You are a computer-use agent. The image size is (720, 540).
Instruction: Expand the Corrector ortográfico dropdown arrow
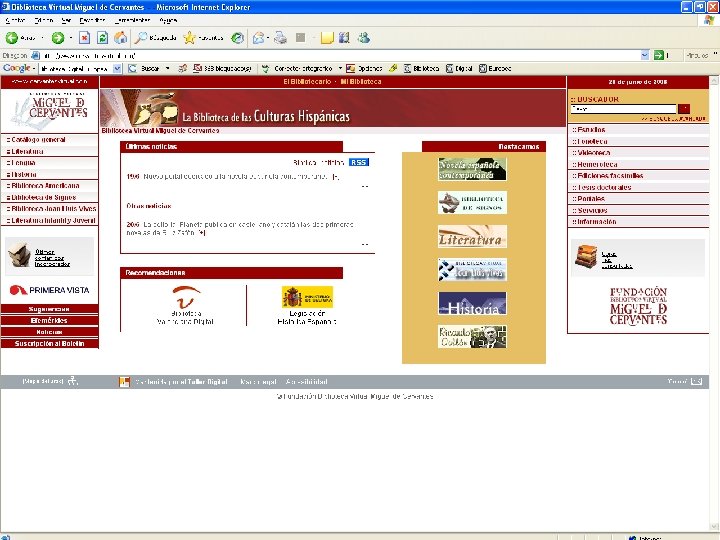[340, 68]
